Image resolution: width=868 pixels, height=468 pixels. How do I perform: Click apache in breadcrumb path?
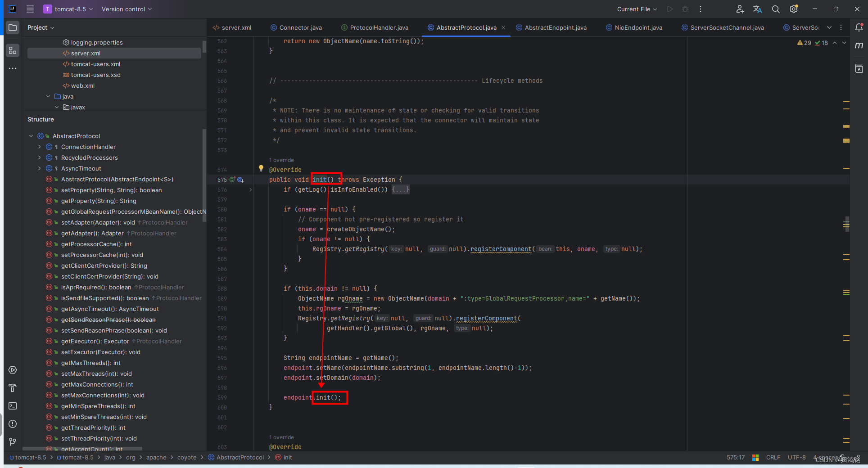click(156, 457)
